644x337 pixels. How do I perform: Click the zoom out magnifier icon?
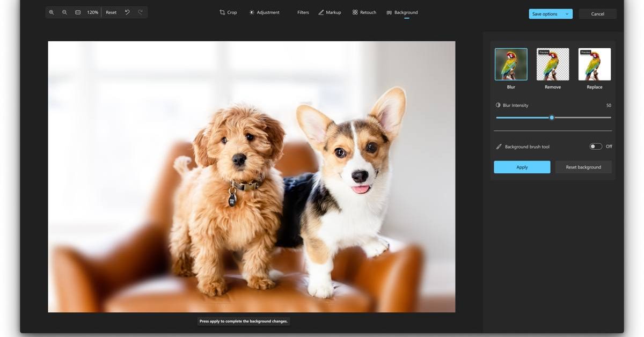point(64,12)
